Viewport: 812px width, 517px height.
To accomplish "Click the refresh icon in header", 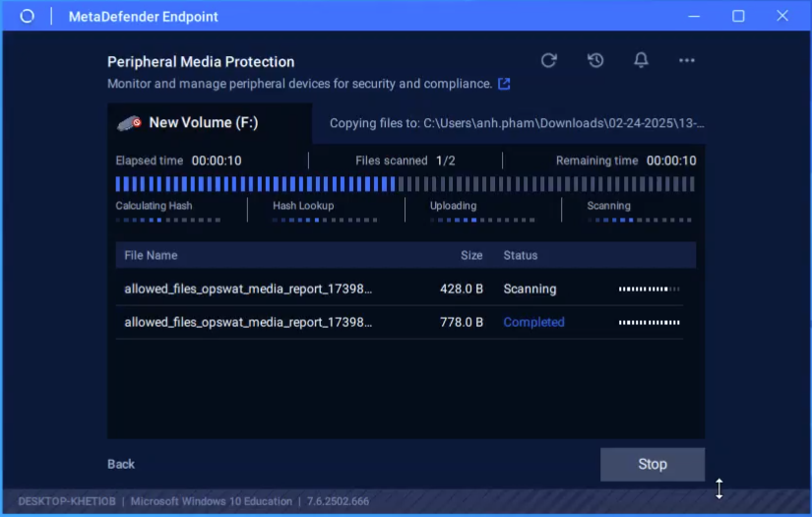I will 549,61.
